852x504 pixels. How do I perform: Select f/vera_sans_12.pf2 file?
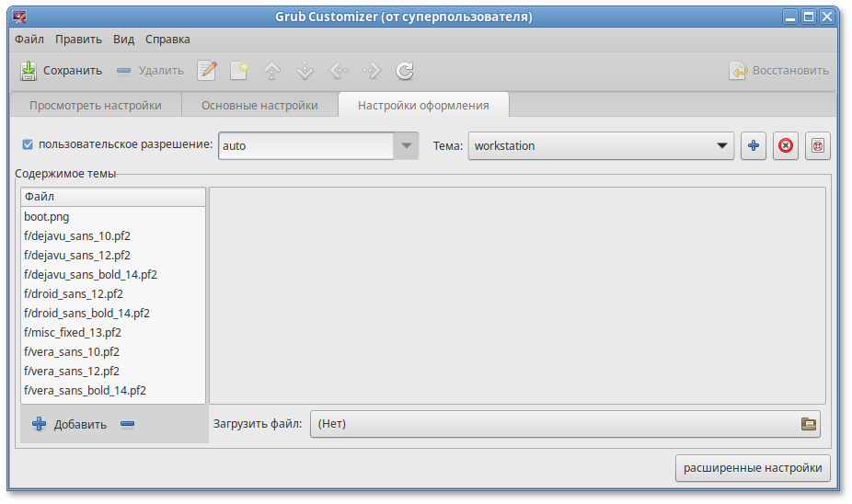[113, 371]
